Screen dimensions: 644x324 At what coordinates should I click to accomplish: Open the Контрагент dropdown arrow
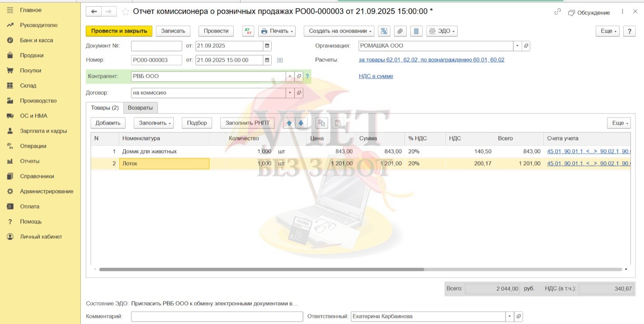click(x=290, y=76)
